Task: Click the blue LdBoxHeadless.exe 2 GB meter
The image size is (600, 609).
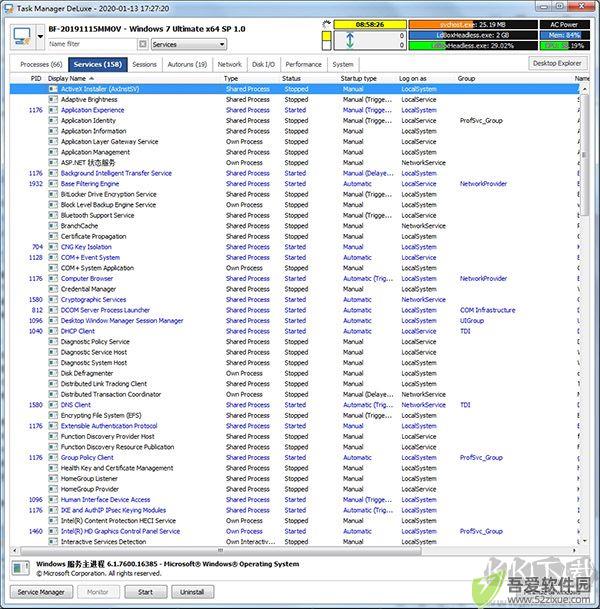Action: coord(473,35)
